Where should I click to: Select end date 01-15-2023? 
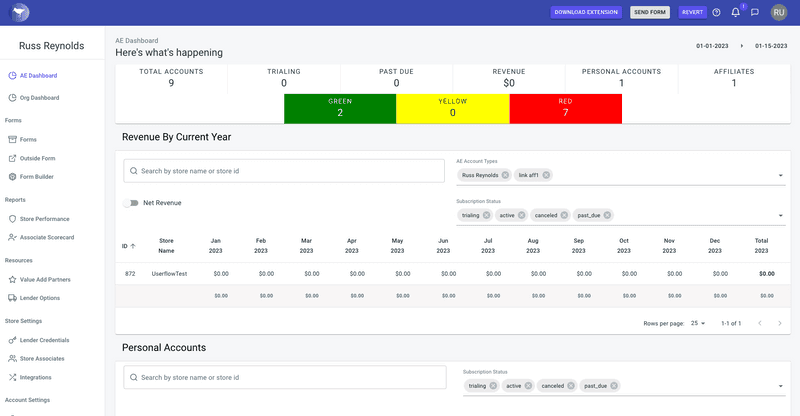point(771,46)
